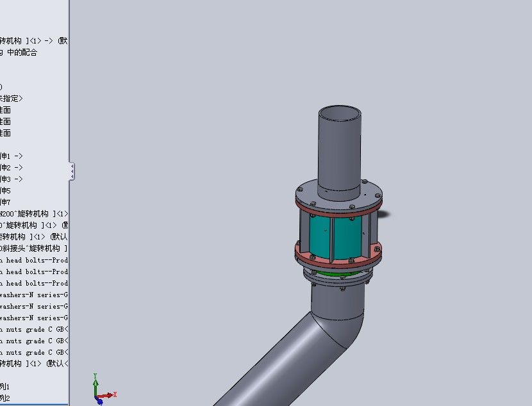This screenshot has width=532, height=406.
Task: Select the '伸2 ->' extrude feature
Action: (x=12, y=167)
